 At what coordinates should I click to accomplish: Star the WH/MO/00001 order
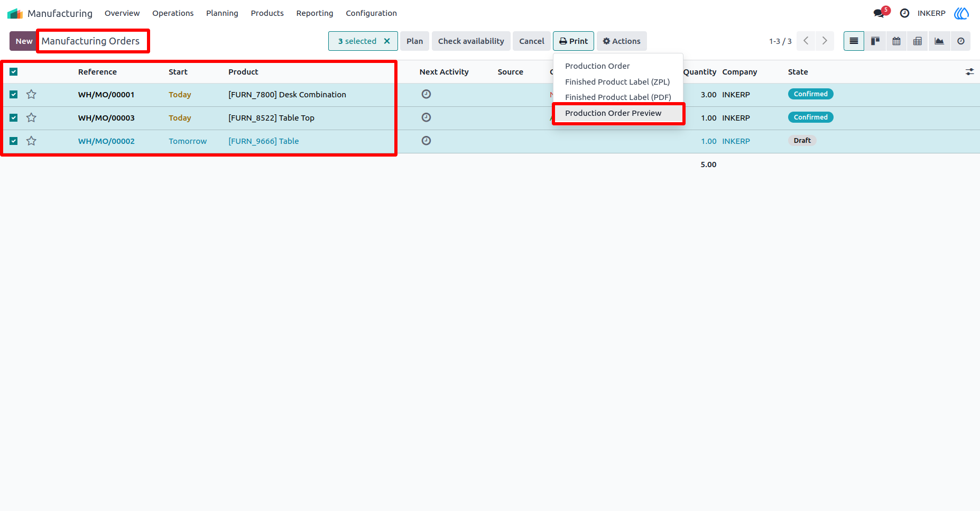tap(31, 95)
